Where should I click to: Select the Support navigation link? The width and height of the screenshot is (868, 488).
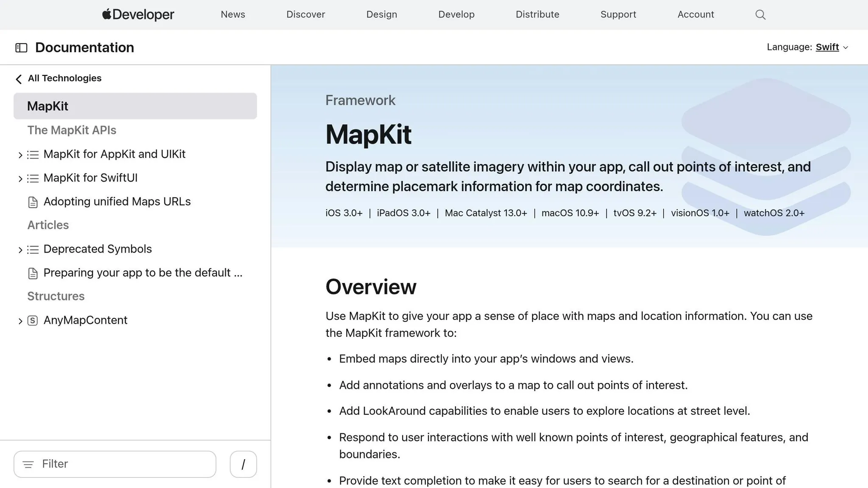coord(618,14)
